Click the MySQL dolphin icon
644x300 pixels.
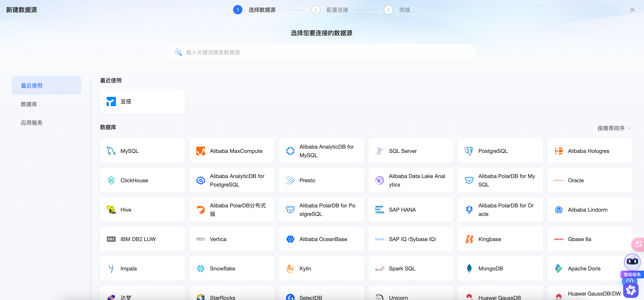111,151
